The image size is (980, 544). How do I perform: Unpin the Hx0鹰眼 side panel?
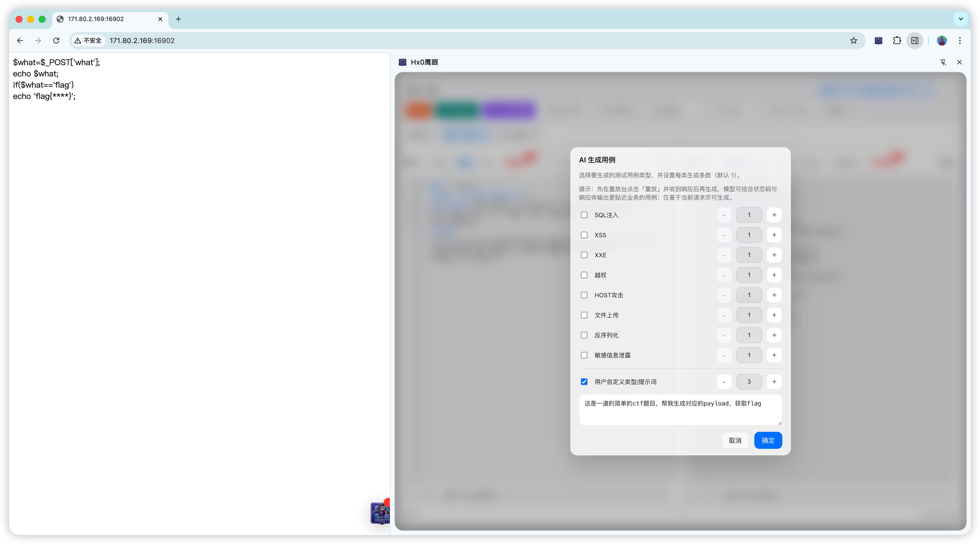coord(943,62)
